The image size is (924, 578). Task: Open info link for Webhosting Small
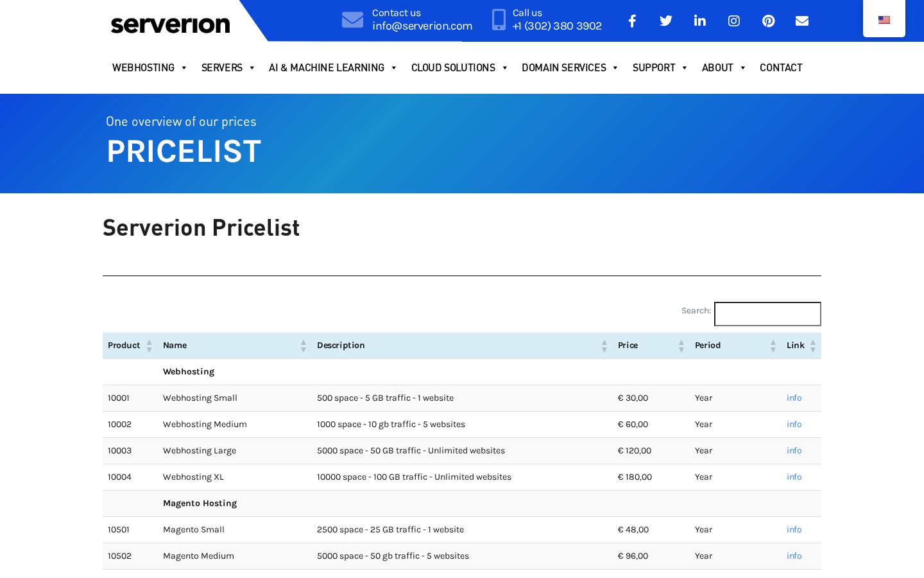click(x=794, y=398)
